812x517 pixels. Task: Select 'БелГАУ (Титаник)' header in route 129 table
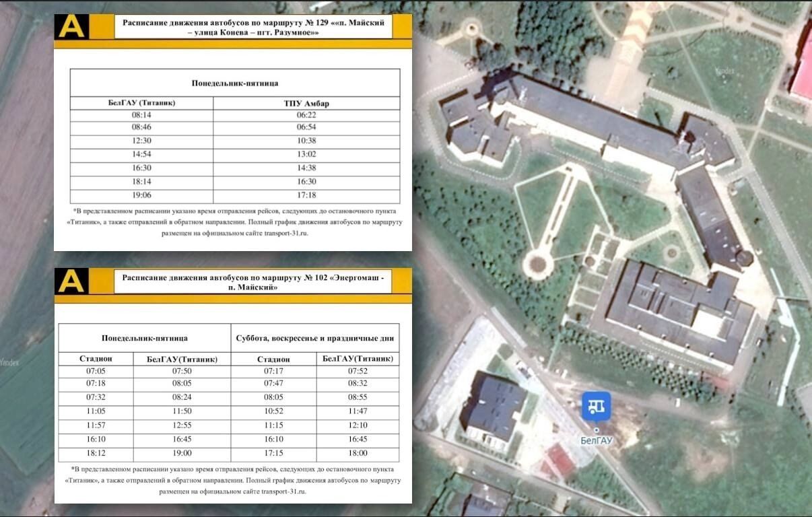[141, 103]
